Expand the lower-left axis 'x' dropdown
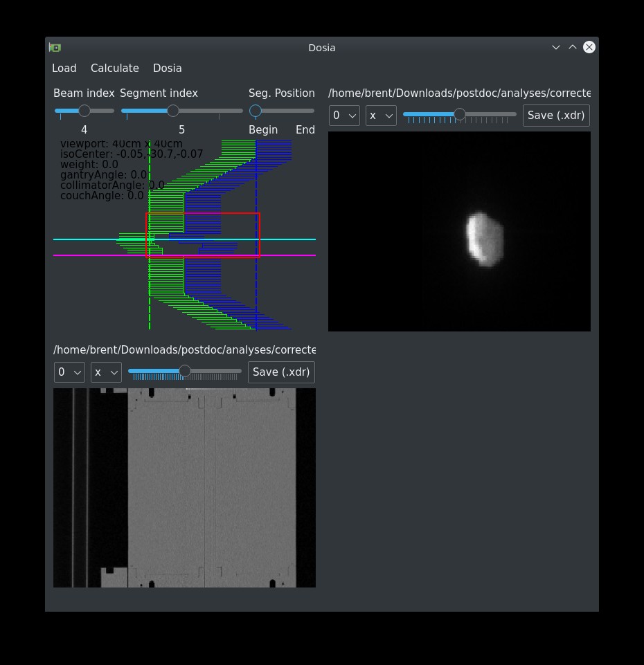Screen dimensions: 644x665 (106, 372)
